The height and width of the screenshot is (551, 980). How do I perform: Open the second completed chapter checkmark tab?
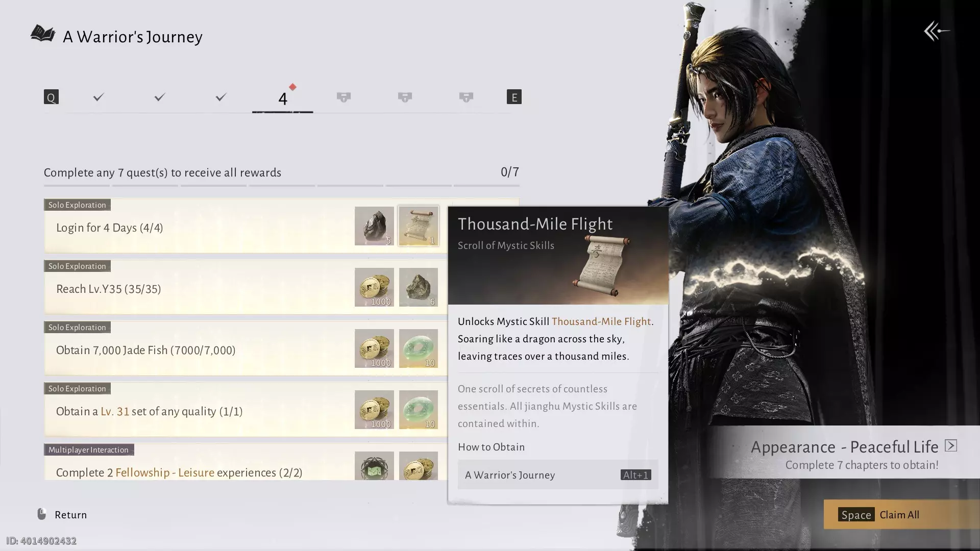160,97
